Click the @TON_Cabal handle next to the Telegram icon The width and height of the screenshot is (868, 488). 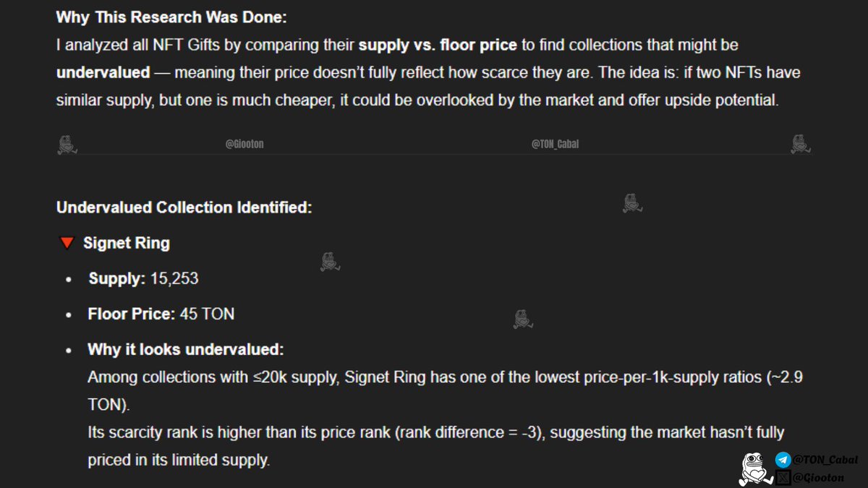click(x=825, y=460)
